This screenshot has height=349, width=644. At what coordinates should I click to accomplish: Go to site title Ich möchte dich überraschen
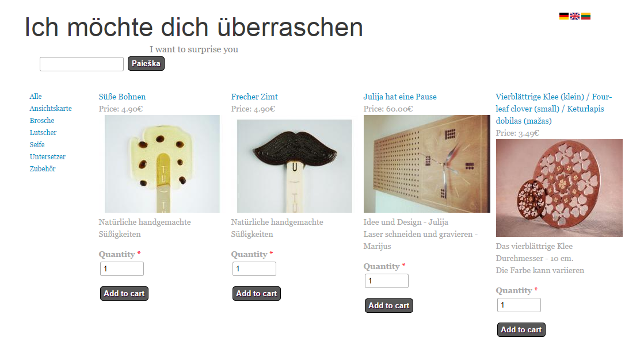[x=193, y=28]
